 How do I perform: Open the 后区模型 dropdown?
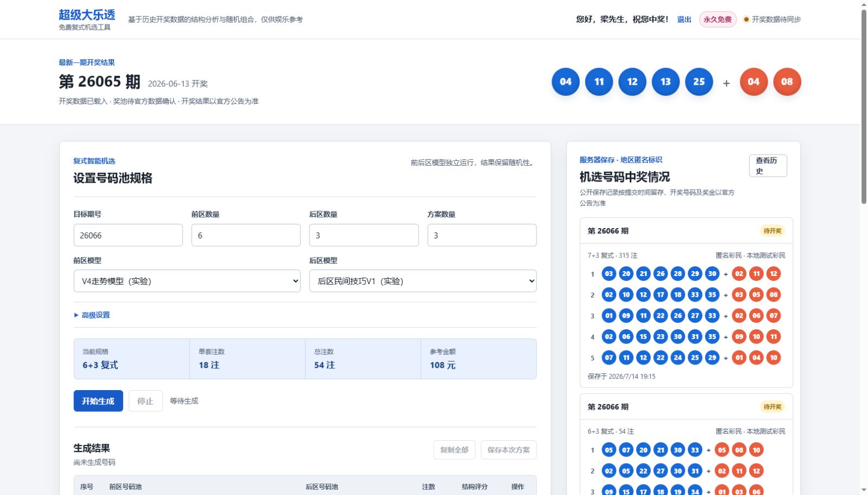point(423,281)
